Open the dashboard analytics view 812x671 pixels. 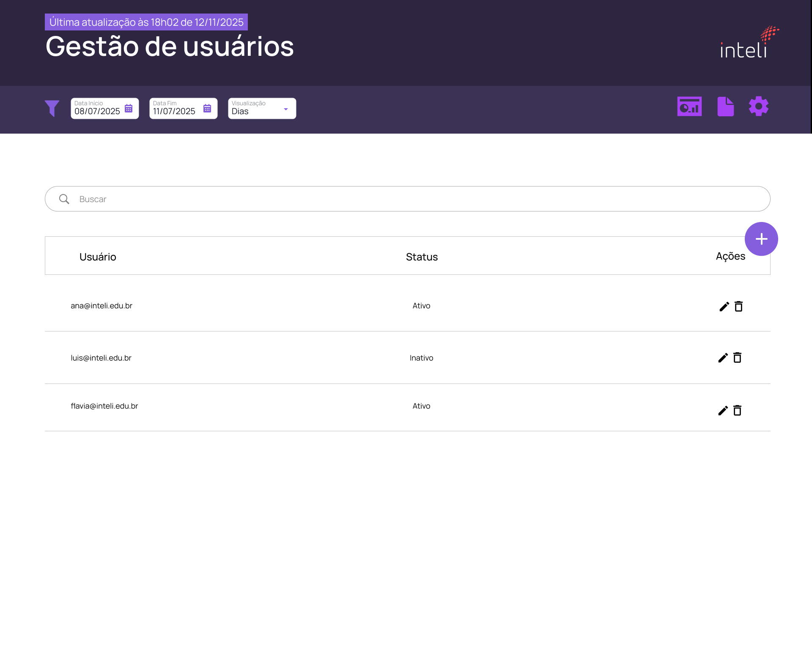(x=689, y=106)
